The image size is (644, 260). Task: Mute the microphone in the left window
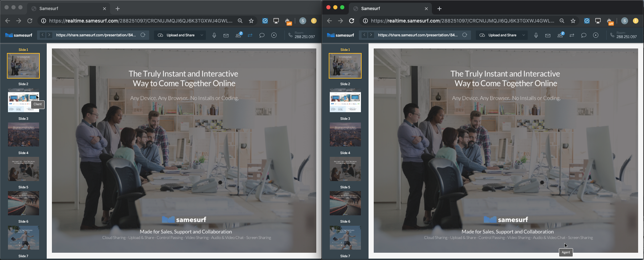tap(214, 35)
